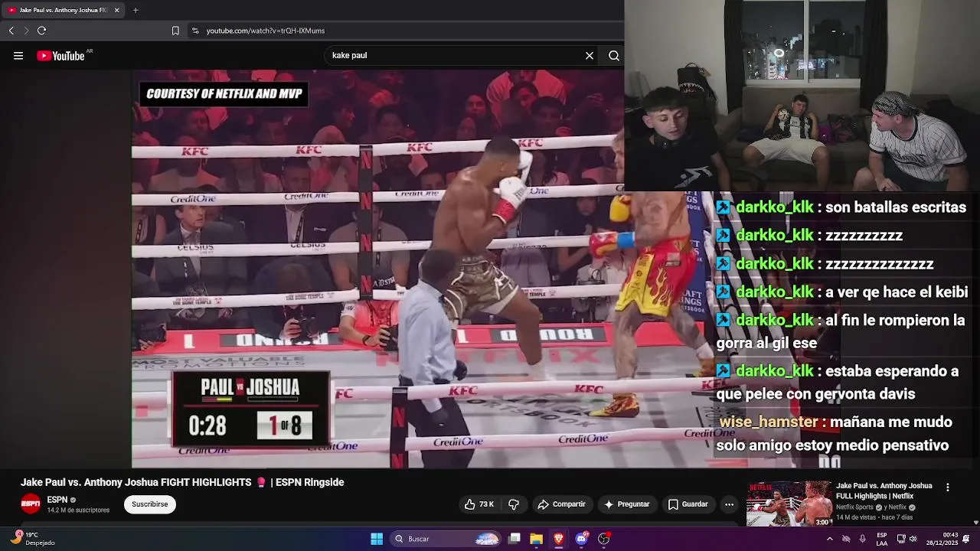
Task: Click the chat message 'son batallas escritas'
Action: (x=896, y=207)
